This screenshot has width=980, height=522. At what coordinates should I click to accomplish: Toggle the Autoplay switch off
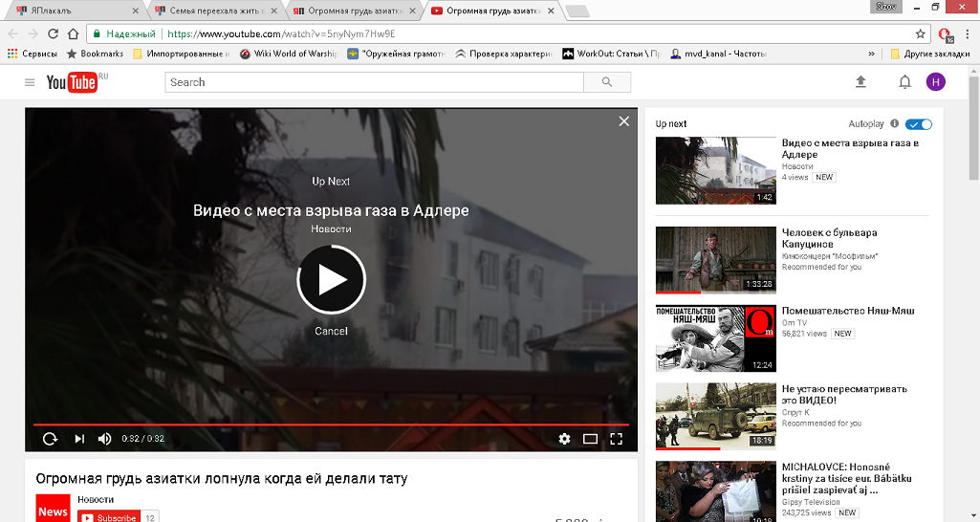pyautogui.click(x=919, y=124)
